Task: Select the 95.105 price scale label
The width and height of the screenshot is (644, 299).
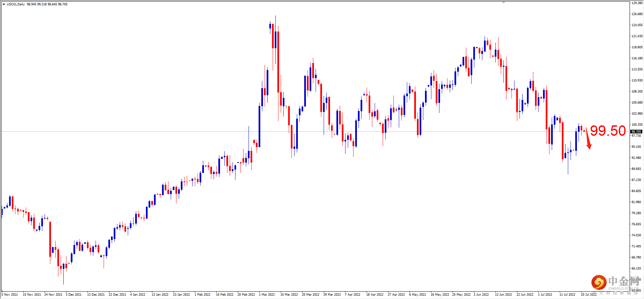Action: (636, 147)
